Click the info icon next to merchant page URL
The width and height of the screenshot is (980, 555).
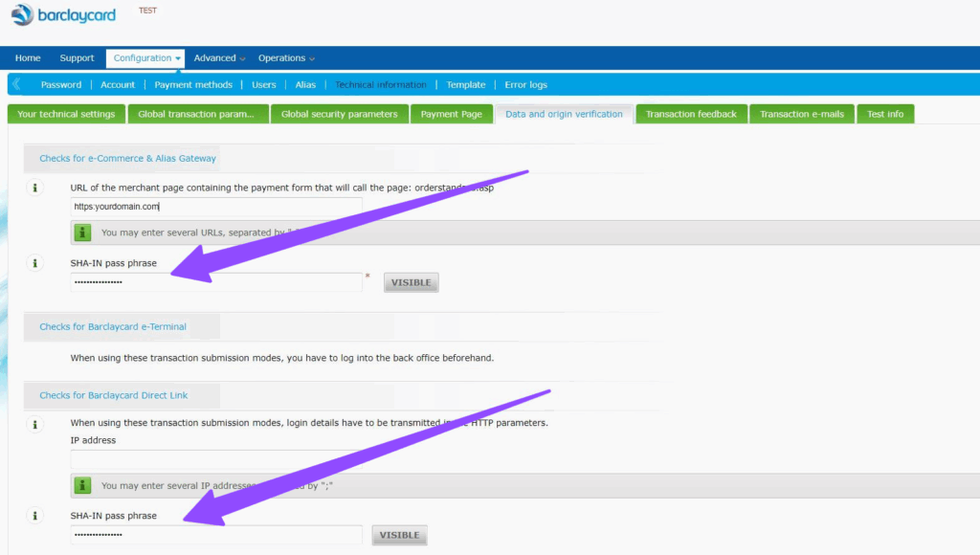(35, 188)
